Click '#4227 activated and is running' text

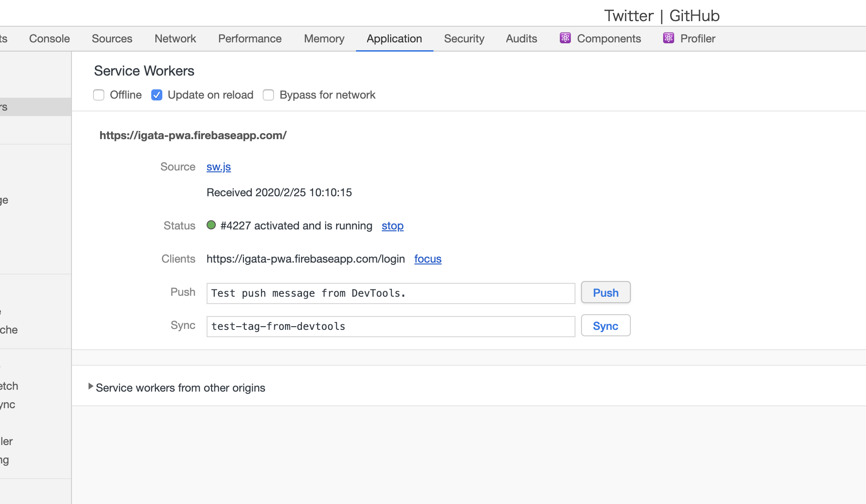click(x=297, y=226)
